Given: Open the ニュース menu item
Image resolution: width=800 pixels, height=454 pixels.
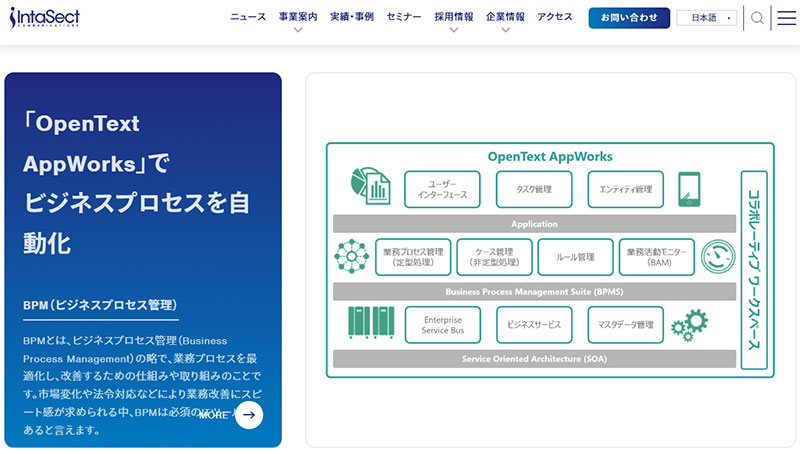Looking at the screenshot, I should [x=248, y=17].
